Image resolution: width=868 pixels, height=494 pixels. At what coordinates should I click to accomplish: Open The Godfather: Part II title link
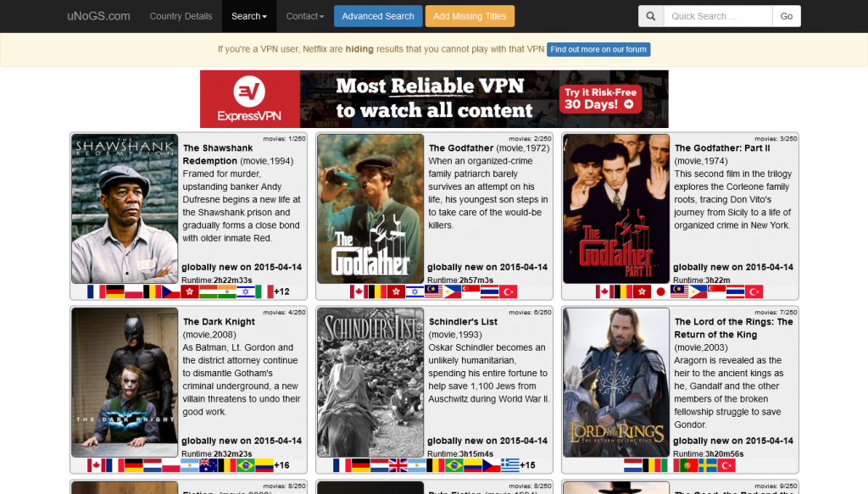[722, 147]
